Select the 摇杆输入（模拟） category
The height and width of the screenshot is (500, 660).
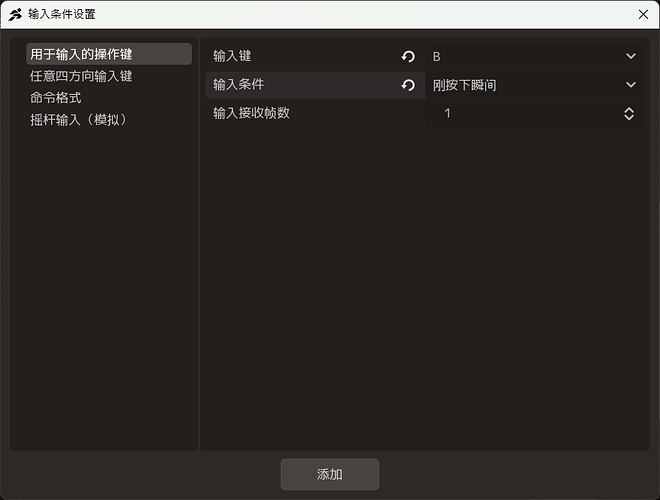tap(79, 120)
